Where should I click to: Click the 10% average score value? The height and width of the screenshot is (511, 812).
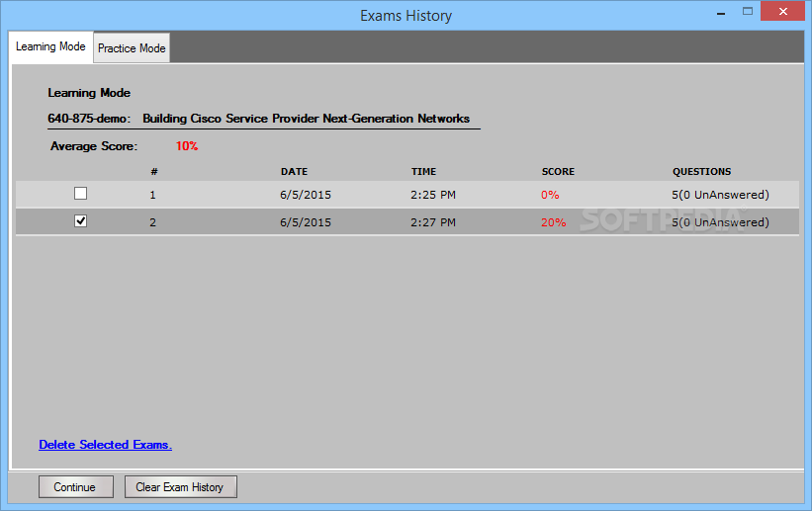pyautogui.click(x=187, y=146)
